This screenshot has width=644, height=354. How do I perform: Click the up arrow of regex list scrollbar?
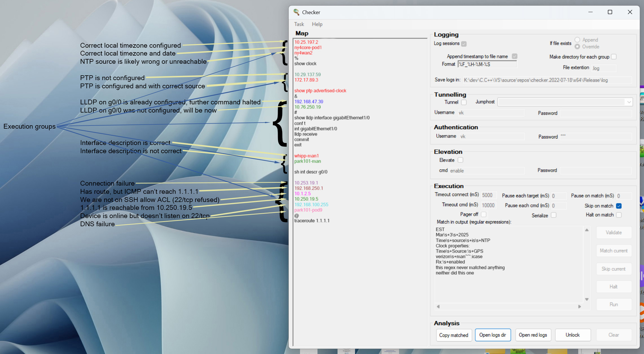pyautogui.click(x=587, y=230)
